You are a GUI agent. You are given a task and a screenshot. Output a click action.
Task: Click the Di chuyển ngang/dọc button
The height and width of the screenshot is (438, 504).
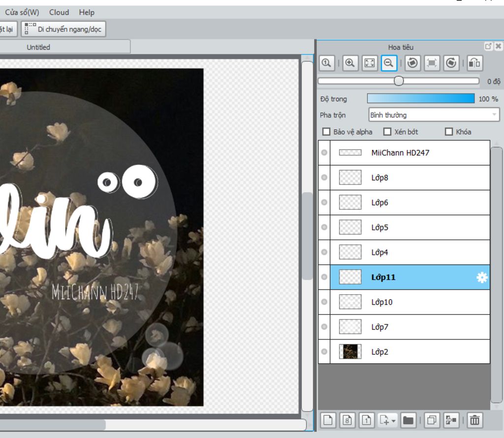click(63, 29)
